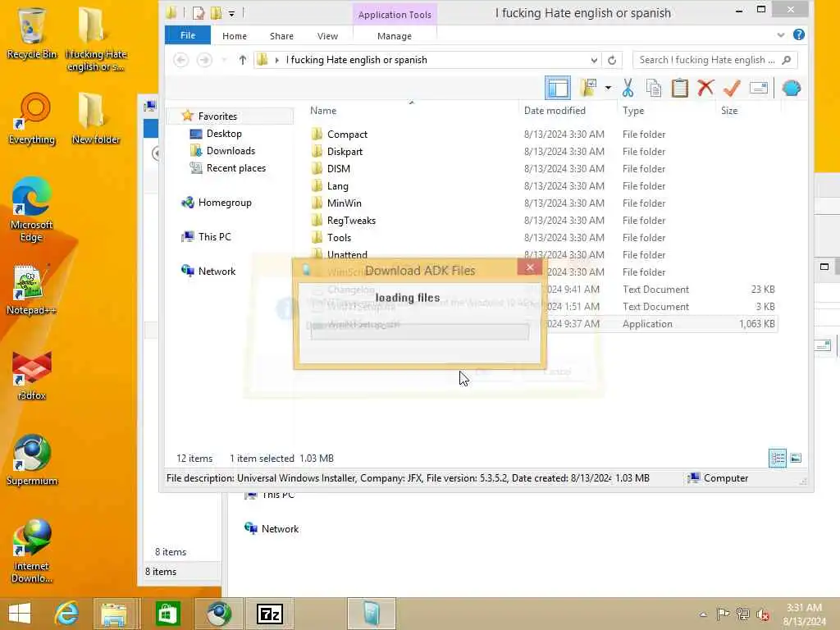
Task: Open r3dfox desktop shortcut
Action: pyautogui.click(x=32, y=375)
